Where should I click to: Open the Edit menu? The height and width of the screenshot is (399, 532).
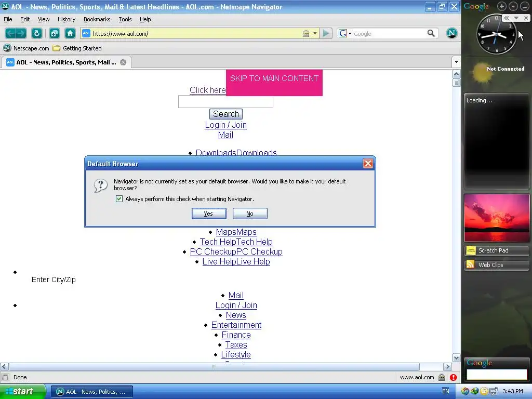point(25,19)
